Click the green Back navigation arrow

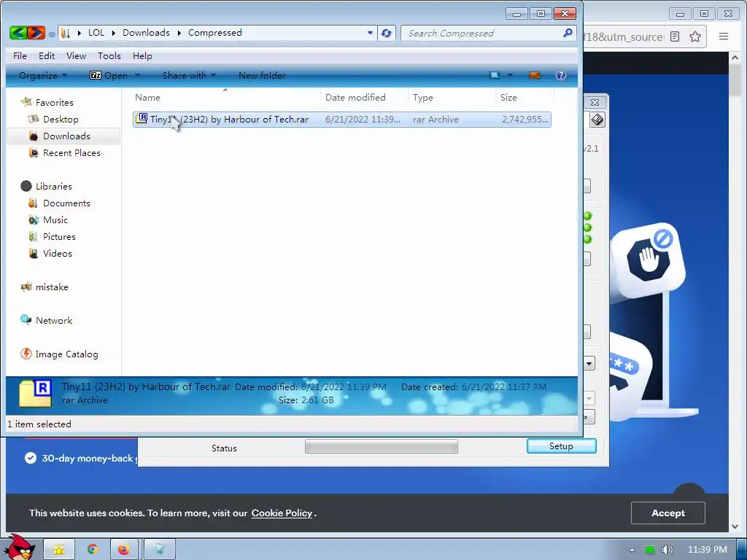pyautogui.click(x=18, y=33)
